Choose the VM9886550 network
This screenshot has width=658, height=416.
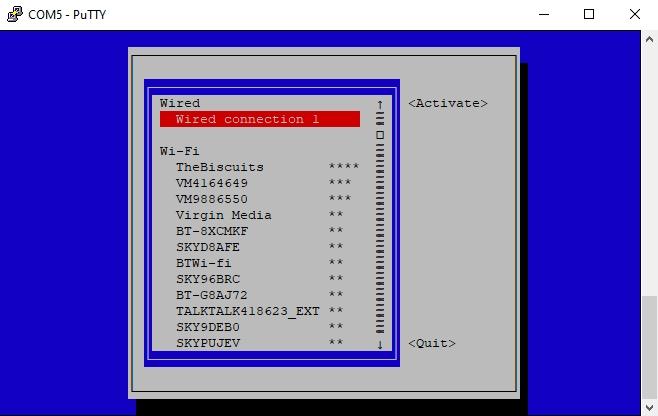click(260, 199)
